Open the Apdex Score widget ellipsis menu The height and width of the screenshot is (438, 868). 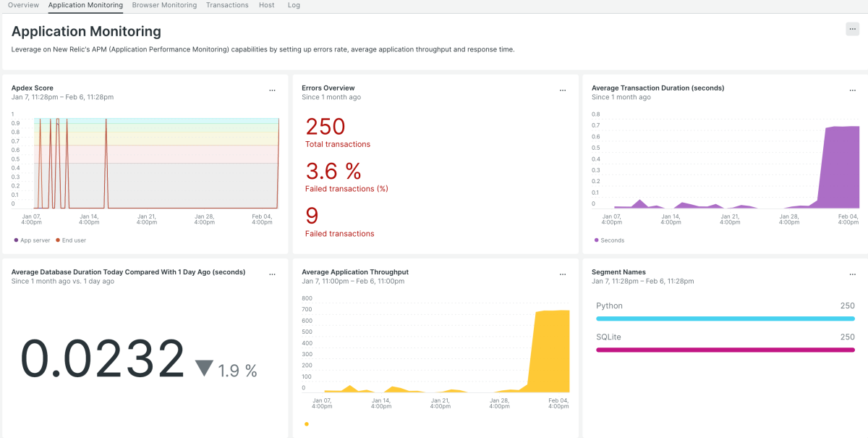(x=272, y=90)
